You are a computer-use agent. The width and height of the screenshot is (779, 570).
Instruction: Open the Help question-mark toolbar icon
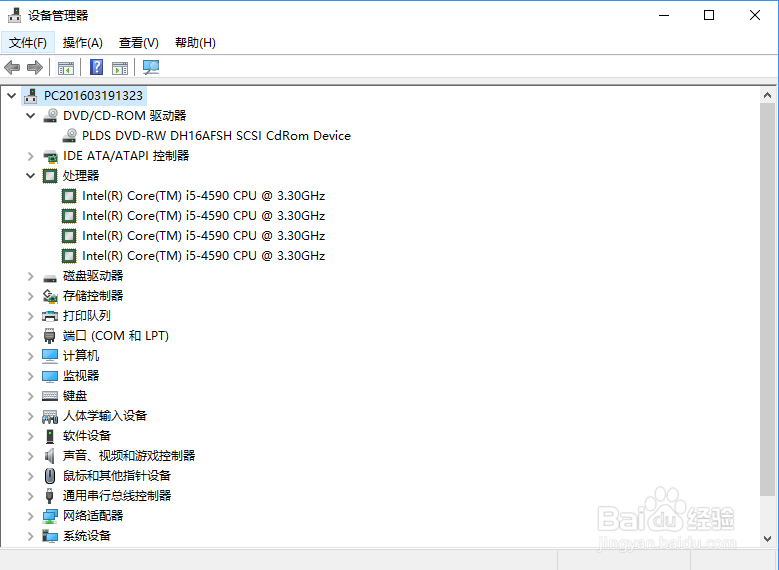tap(96, 67)
